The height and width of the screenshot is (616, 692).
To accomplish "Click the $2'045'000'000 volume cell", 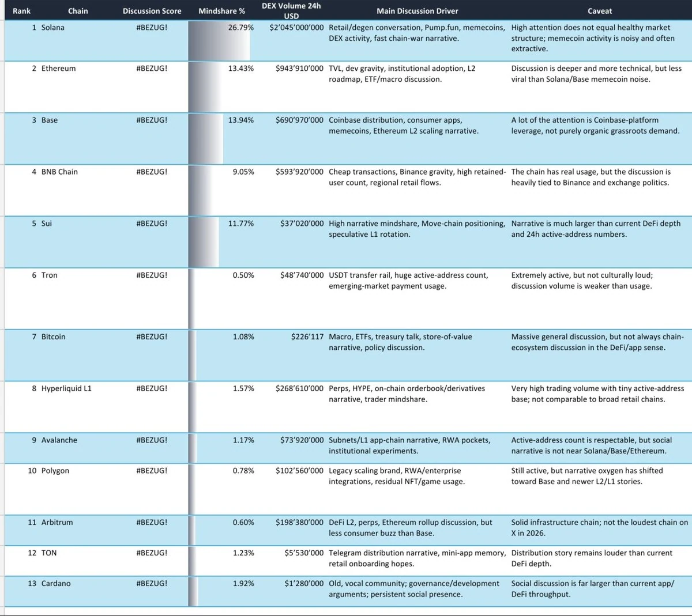I will point(296,28).
